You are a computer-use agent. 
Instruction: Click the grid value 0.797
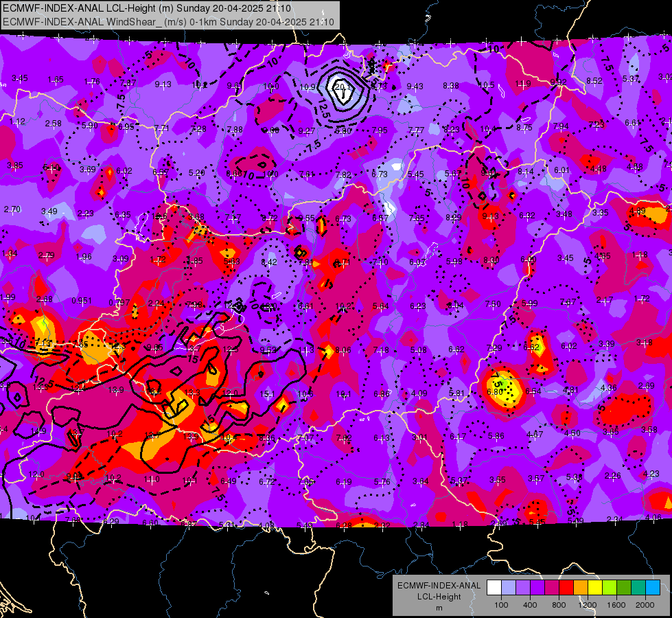pos(119,302)
